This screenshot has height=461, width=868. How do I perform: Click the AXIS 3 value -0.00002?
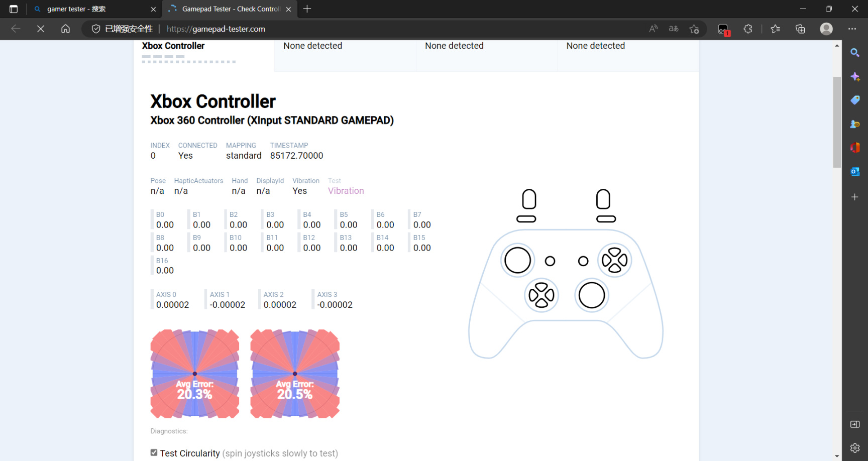click(335, 305)
